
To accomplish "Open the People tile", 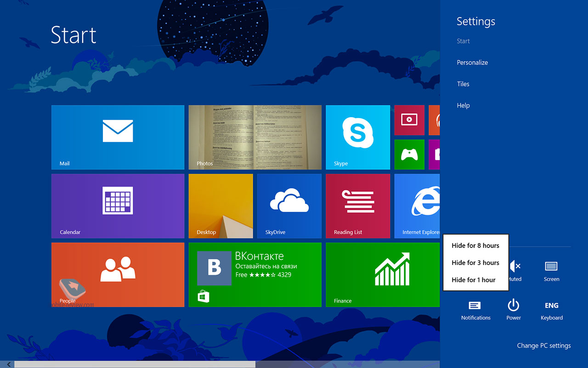I will (118, 275).
